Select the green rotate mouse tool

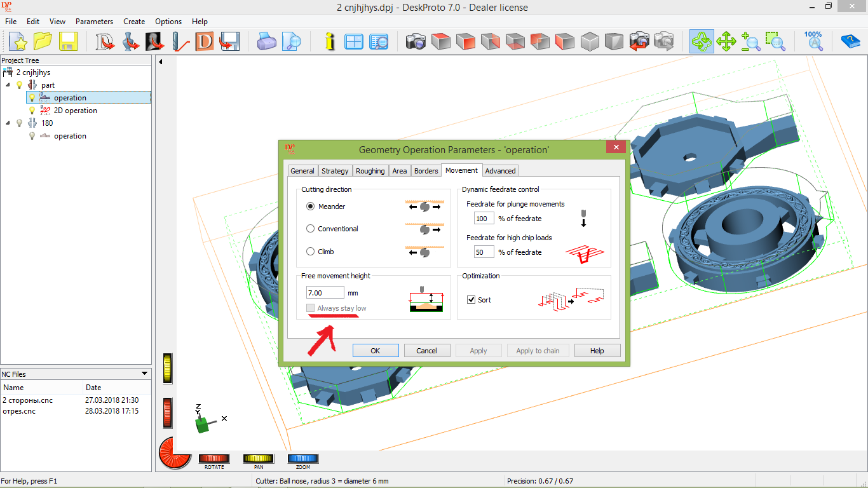click(x=702, y=42)
